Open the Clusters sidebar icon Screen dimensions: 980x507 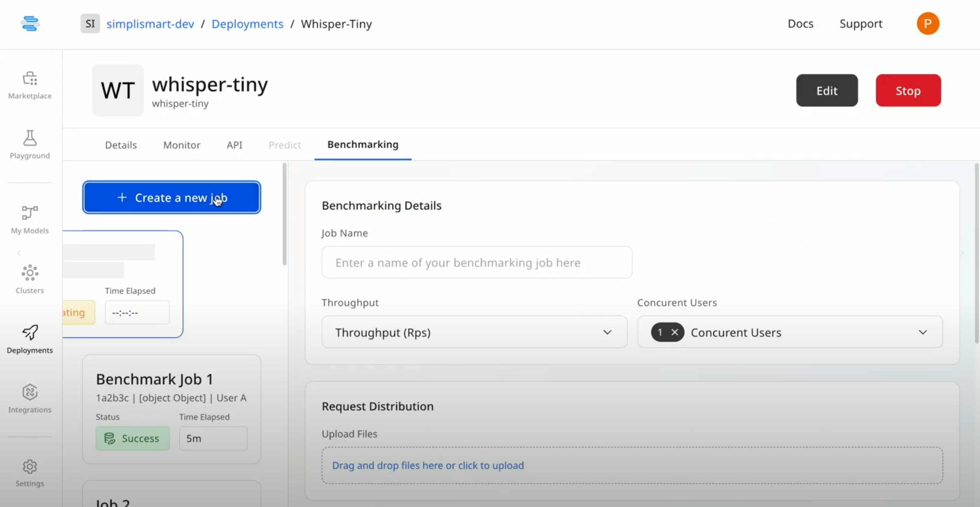(x=30, y=273)
